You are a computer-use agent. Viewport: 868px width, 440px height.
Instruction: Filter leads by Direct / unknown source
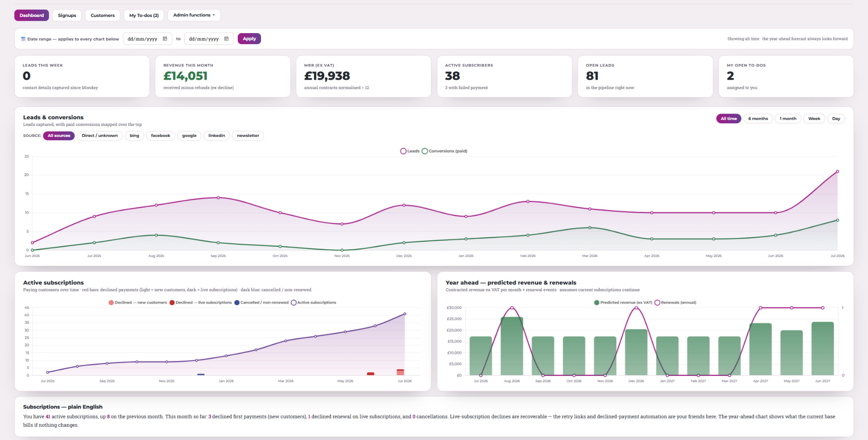[x=100, y=136]
